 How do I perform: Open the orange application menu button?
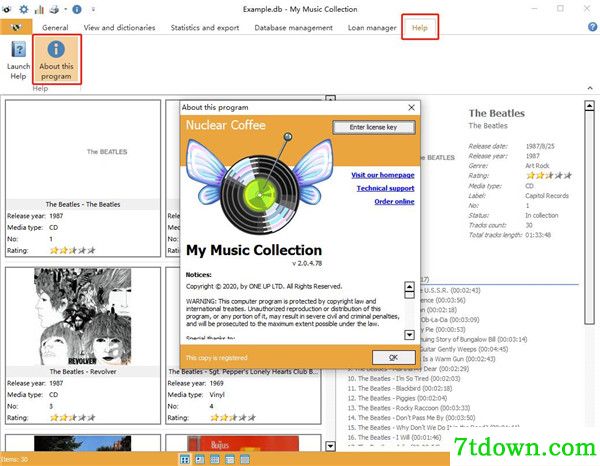[16, 27]
